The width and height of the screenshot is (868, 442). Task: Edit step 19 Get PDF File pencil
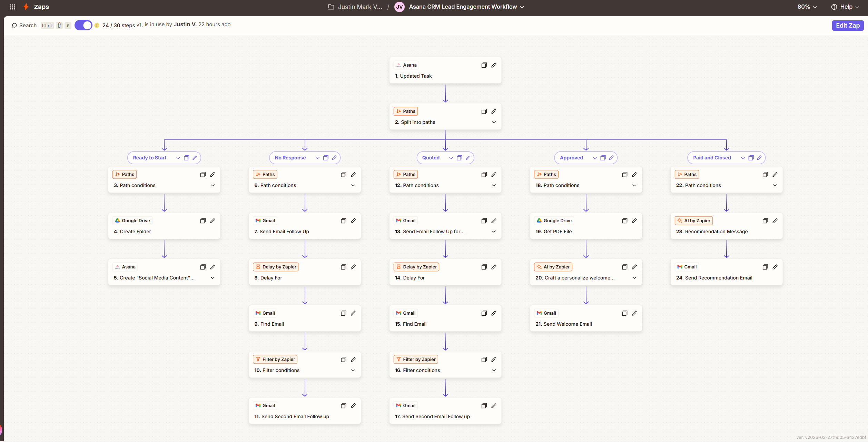(x=634, y=220)
